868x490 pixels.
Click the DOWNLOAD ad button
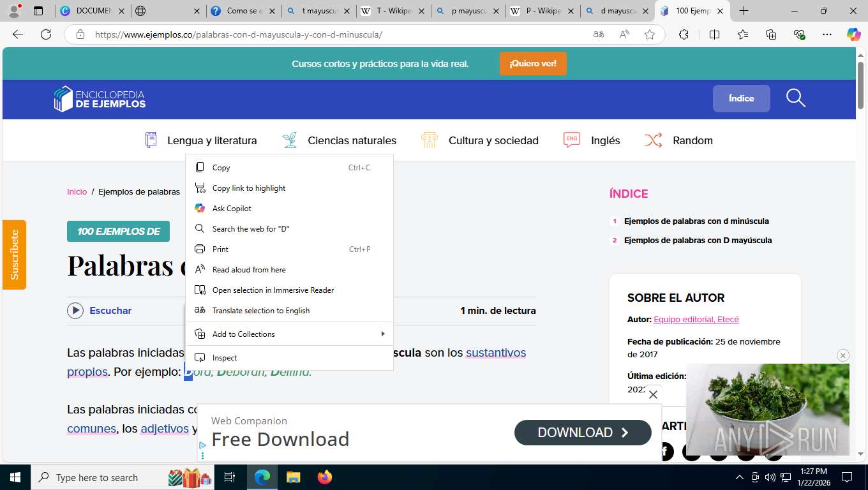(583, 433)
